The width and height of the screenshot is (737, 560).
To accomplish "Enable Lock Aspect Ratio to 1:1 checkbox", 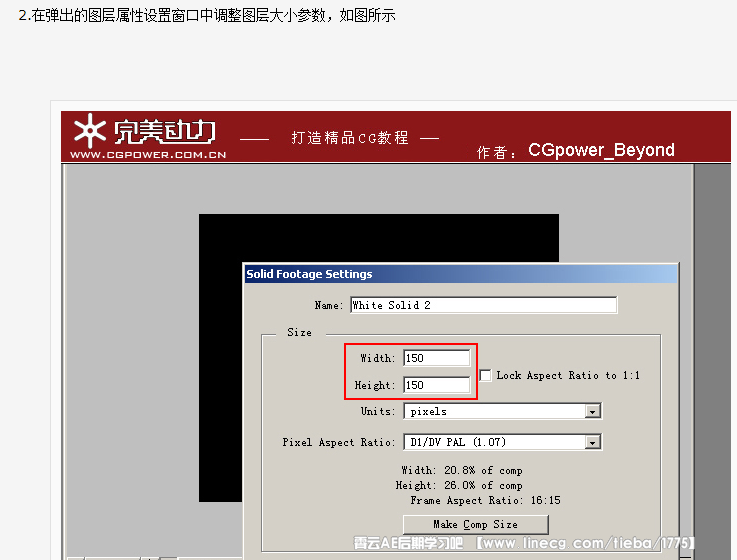I will [x=486, y=375].
